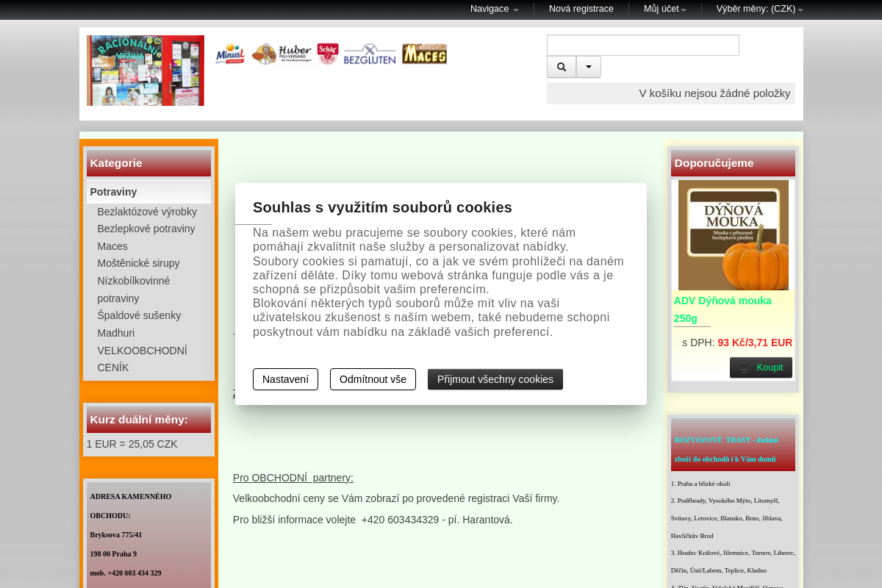The image size is (882, 588).
Task: Click the Racionální výživa shop logo
Action: [146, 71]
